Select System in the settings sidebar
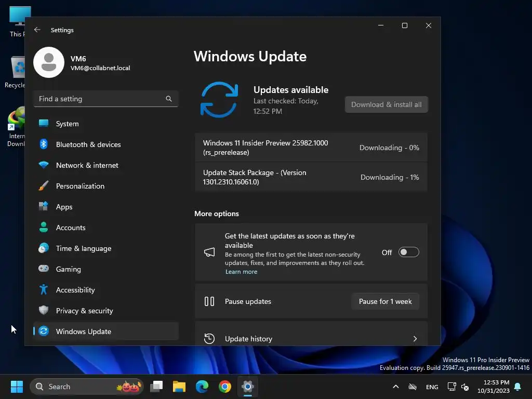Screen dimensions: 532x399 click(106, 124)
